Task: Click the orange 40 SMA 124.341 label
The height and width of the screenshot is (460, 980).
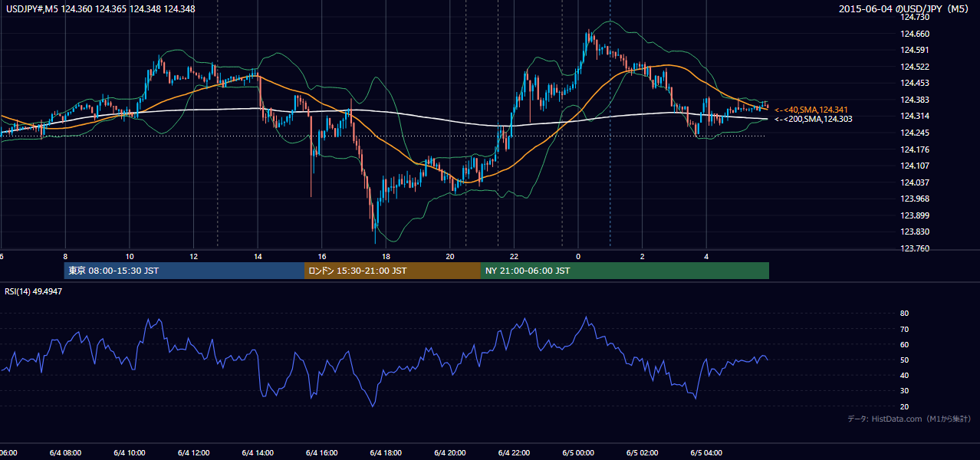Action: (811, 110)
